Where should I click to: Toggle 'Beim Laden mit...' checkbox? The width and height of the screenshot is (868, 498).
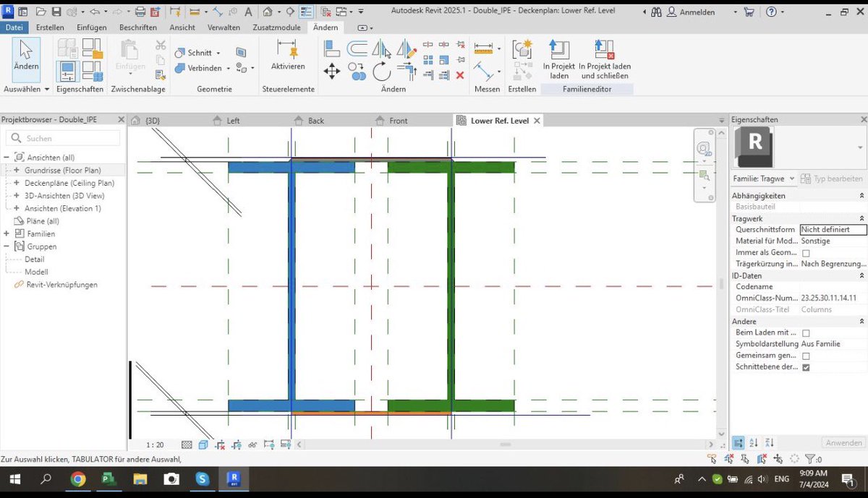806,333
